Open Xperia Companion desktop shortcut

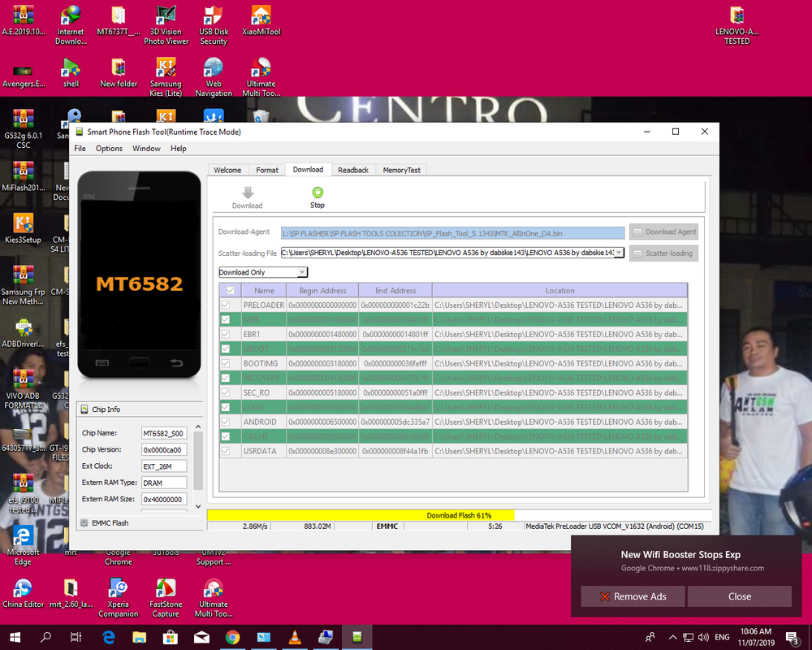(118, 598)
